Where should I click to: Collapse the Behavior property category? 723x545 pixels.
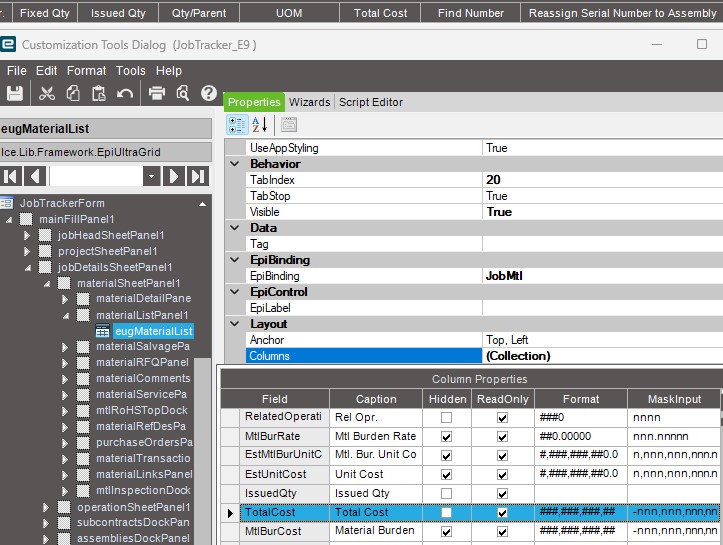236,164
